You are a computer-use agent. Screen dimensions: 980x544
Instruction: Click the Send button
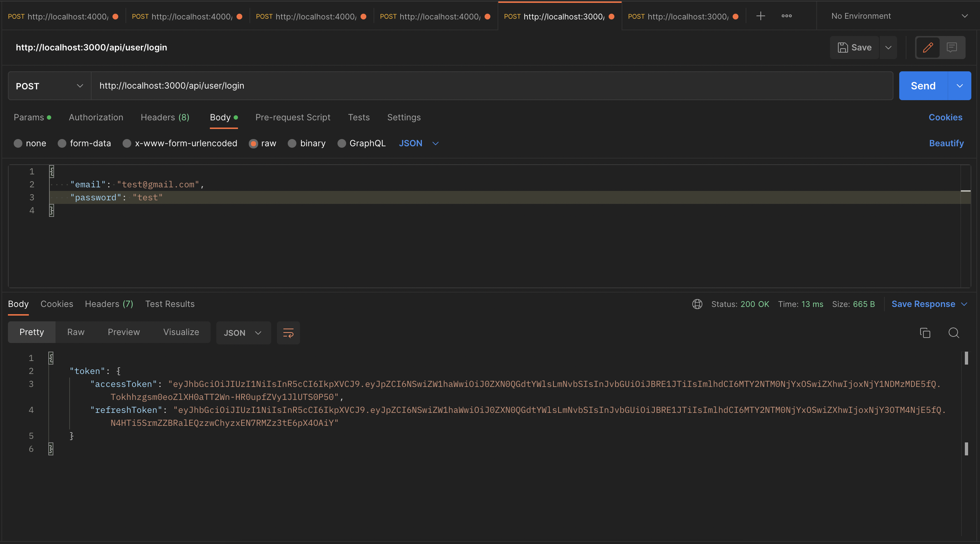click(x=923, y=85)
